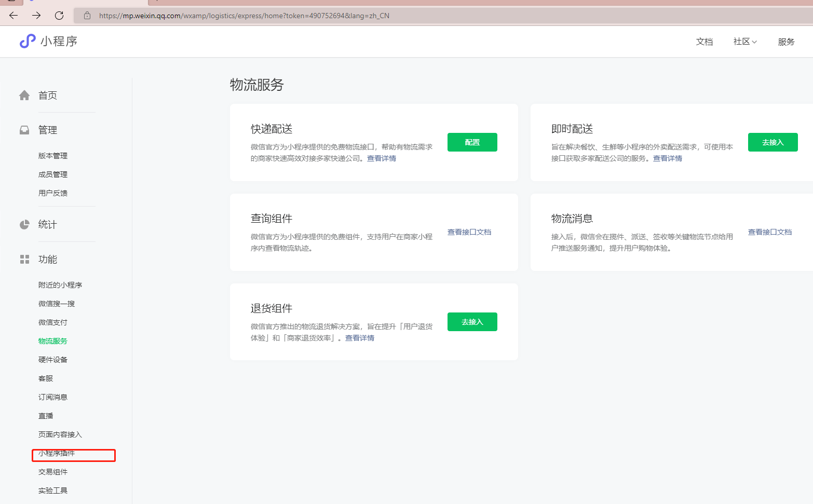The height and width of the screenshot is (504, 813).
Task: Expand the 社区 dropdown in the header
Action: click(745, 42)
